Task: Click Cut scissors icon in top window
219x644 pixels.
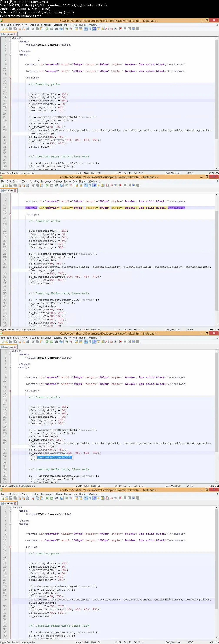Action: [33, 29]
